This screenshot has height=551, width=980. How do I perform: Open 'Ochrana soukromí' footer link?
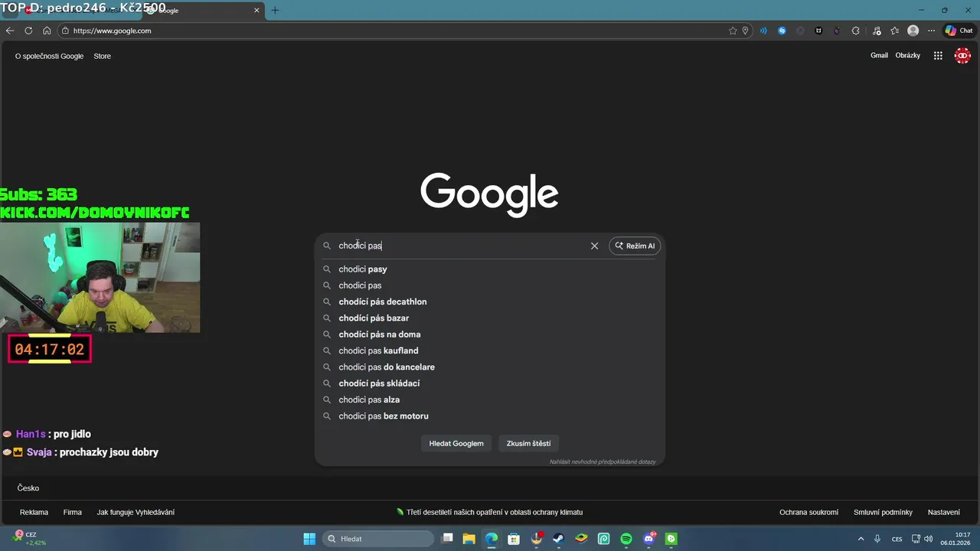pos(808,512)
